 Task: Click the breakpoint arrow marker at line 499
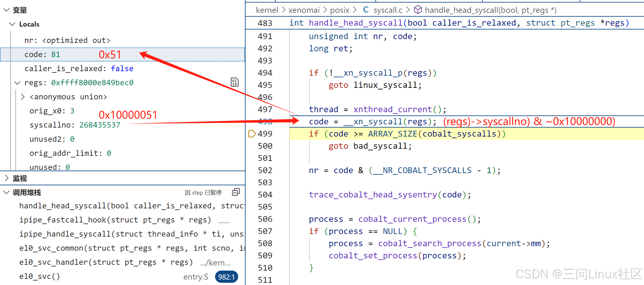coord(252,134)
